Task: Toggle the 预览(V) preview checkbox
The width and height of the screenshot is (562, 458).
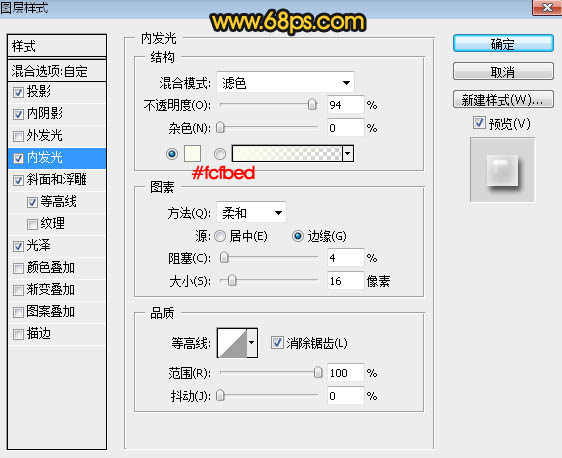Action: coord(479,123)
